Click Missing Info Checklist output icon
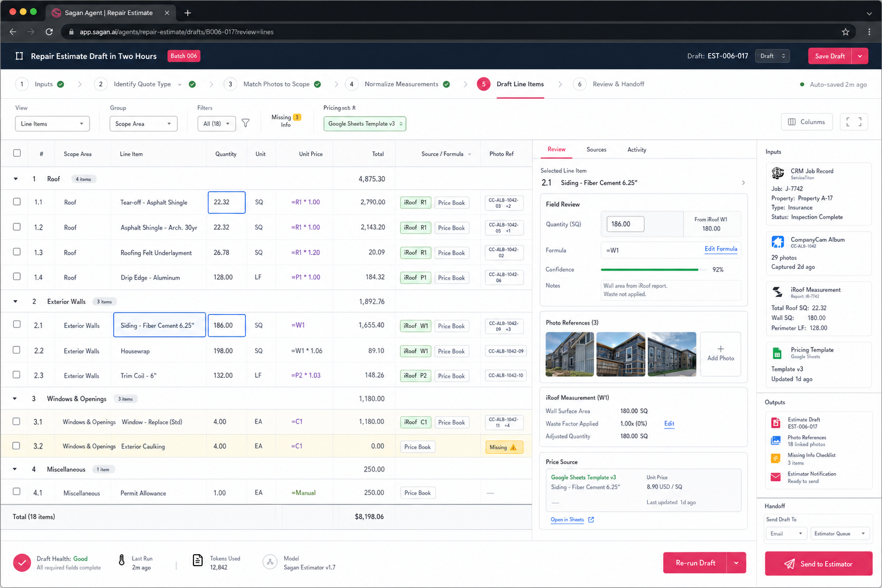 tap(776, 458)
